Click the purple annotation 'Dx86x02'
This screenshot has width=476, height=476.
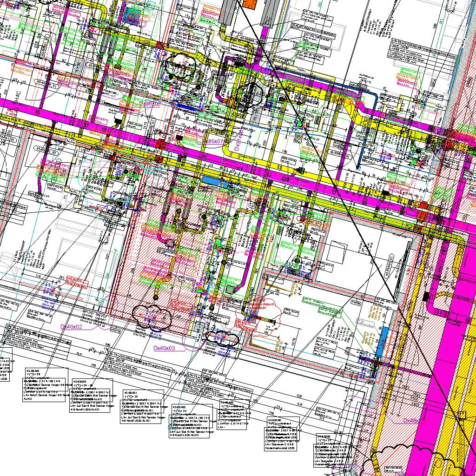[150, 104]
